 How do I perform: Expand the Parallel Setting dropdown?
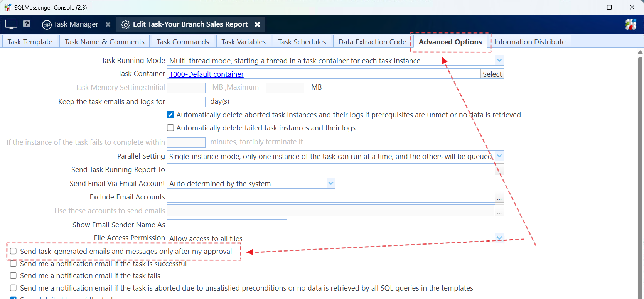coord(499,156)
